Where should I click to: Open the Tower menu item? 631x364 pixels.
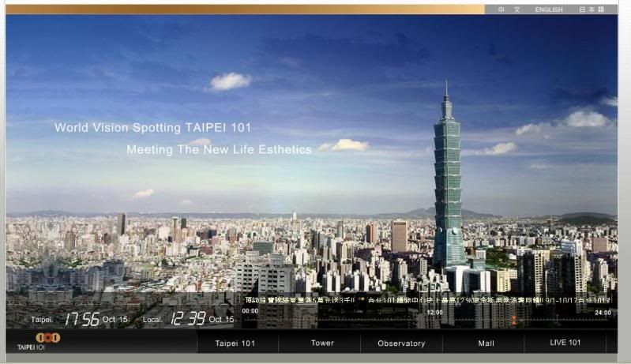click(x=322, y=343)
